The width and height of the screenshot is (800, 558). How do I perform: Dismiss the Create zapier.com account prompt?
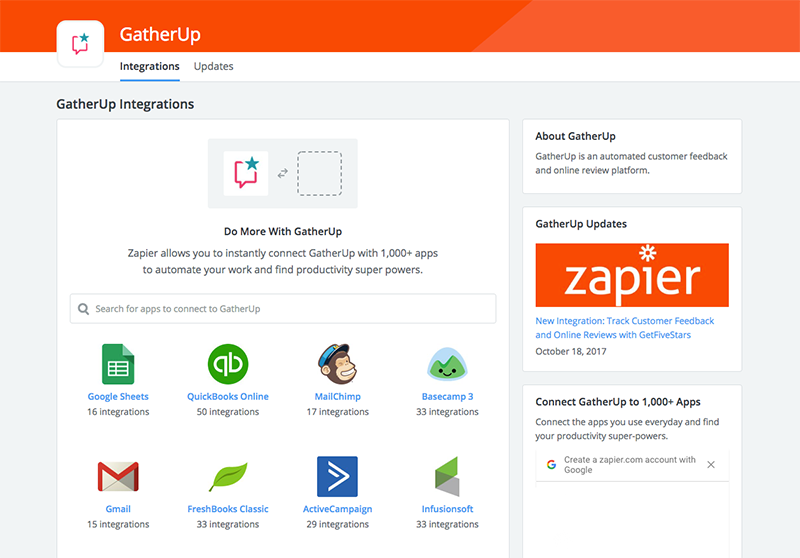711,465
